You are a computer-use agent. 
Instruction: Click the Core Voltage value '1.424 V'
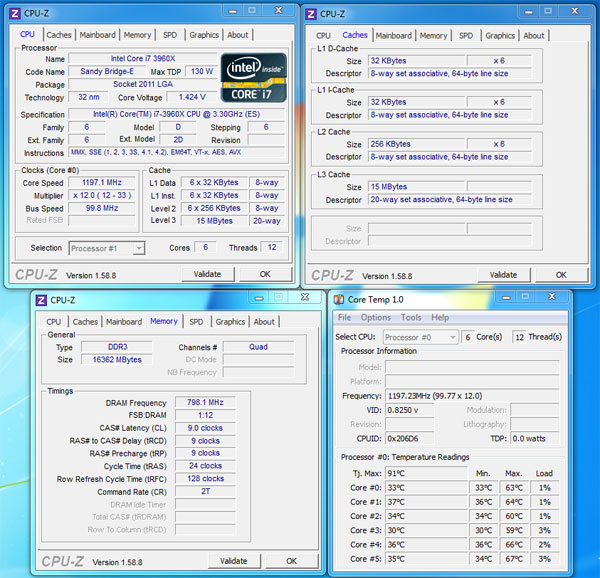pyautogui.click(x=192, y=97)
